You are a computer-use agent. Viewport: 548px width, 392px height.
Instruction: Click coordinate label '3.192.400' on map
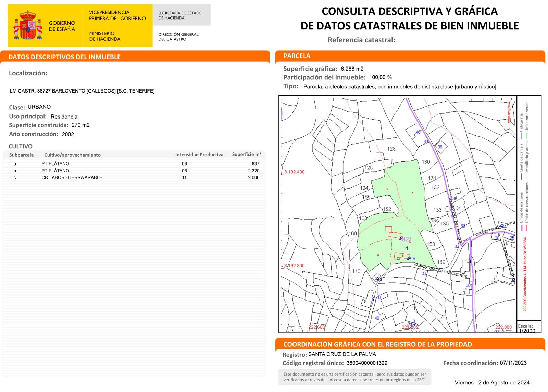pyautogui.click(x=294, y=172)
